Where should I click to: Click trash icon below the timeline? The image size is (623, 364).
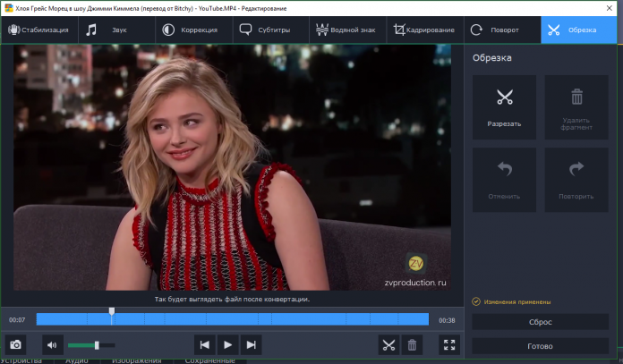(412, 344)
